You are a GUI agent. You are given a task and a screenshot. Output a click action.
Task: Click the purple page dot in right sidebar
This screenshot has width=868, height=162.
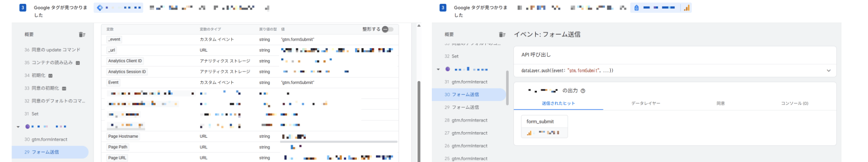[447, 69]
